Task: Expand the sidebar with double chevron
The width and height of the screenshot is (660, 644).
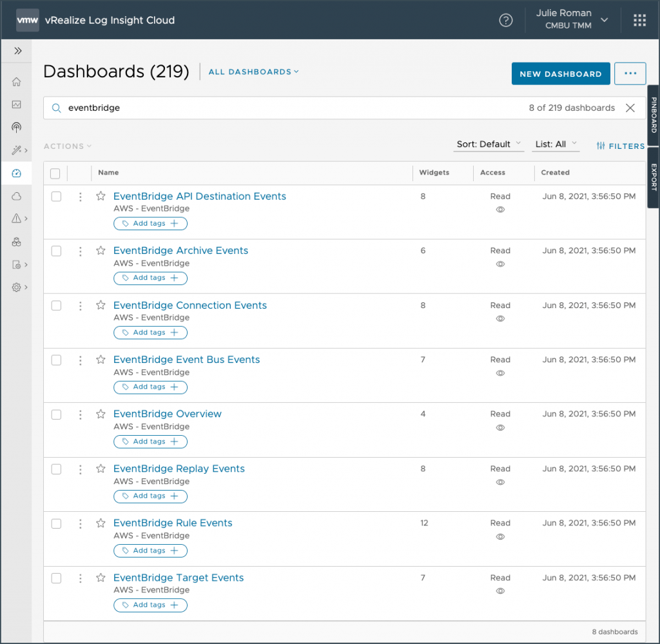Action: click(17, 51)
